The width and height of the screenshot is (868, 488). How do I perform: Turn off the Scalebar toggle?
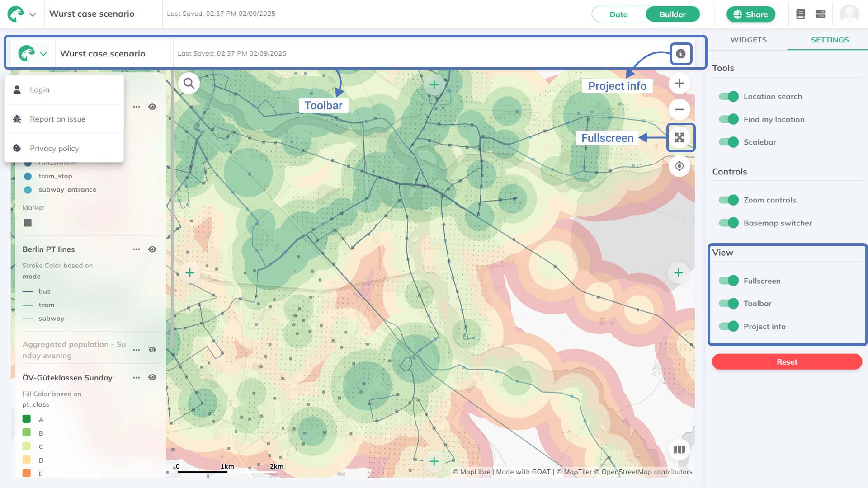(x=729, y=142)
